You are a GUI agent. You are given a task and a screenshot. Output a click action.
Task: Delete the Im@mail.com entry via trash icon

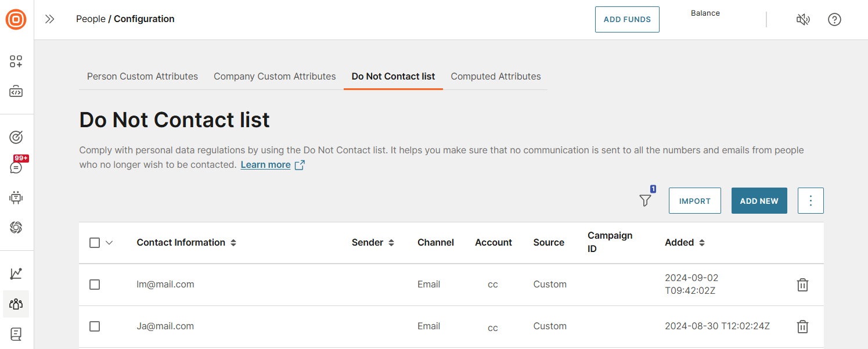coord(802,285)
